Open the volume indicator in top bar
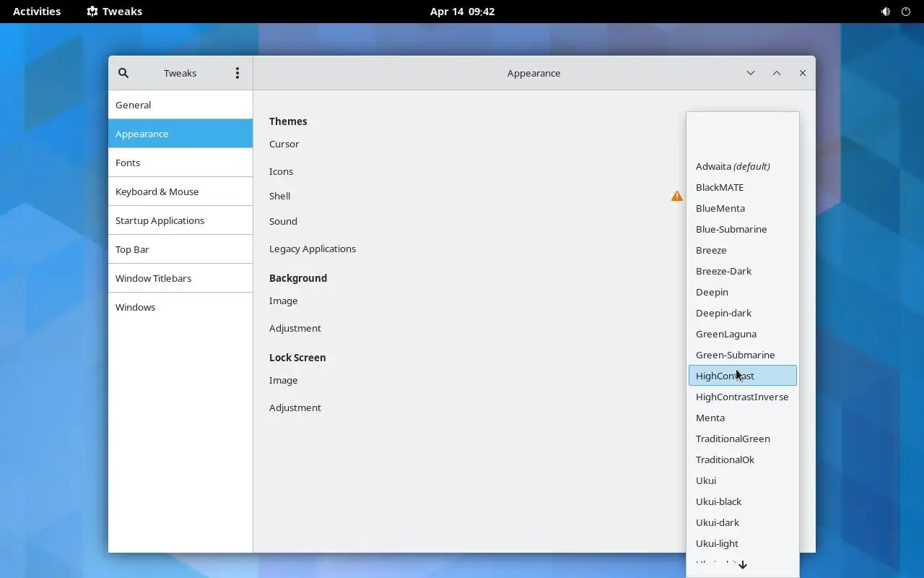This screenshot has height=578, width=924. pyautogui.click(x=886, y=12)
